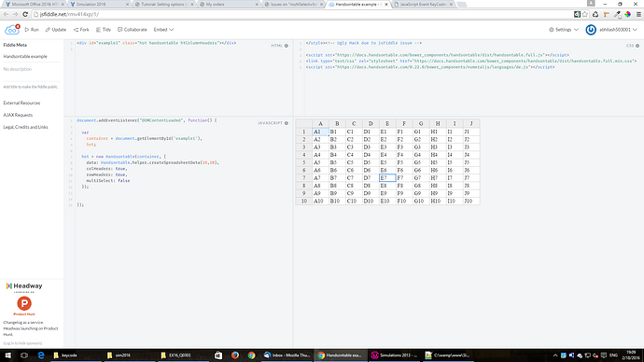Bookmark this page with the star
The width and height of the screenshot is (644, 362).
[585, 14]
